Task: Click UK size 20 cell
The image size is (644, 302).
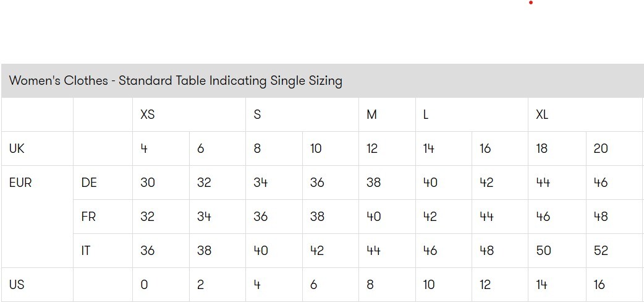Action: pyautogui.click(x=601, y=149)
